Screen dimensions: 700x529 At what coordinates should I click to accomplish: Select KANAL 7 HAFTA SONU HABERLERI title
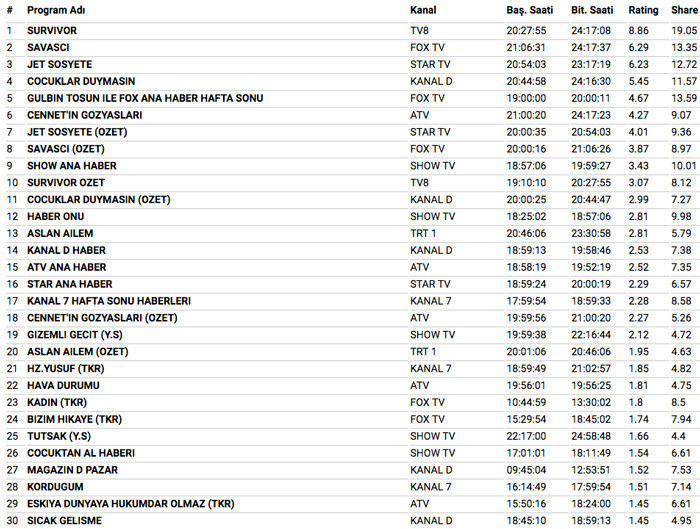click(109, 301)
